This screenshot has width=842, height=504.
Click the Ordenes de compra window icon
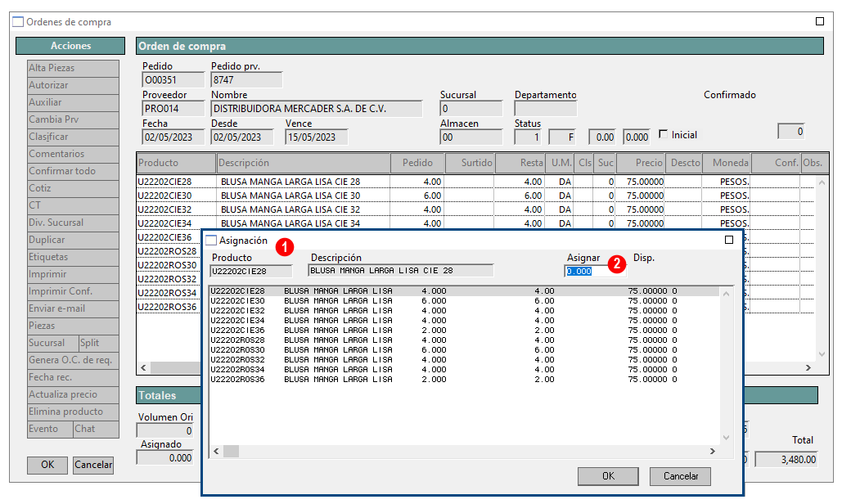point(18,22)
